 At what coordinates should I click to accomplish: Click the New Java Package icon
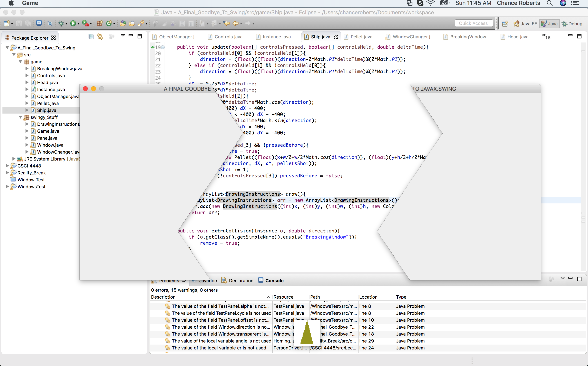[99, 23]
